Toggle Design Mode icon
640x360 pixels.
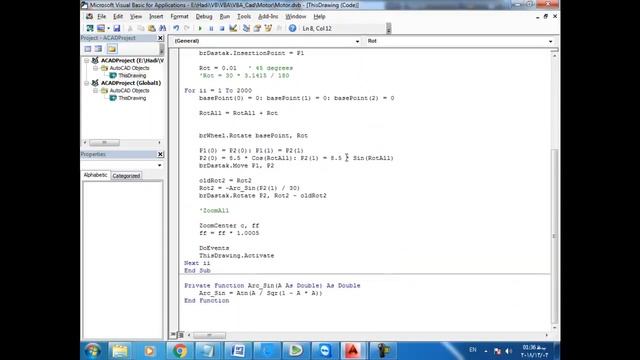233,28
